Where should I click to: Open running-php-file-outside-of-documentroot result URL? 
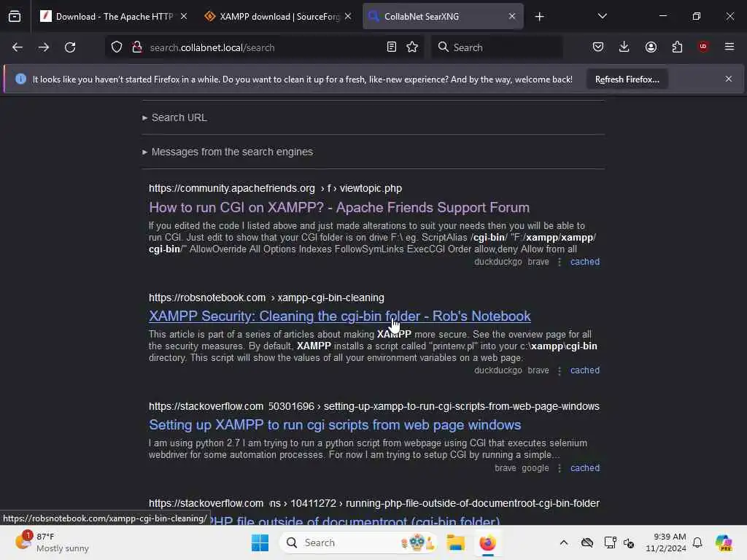click(x=374, y=503)
